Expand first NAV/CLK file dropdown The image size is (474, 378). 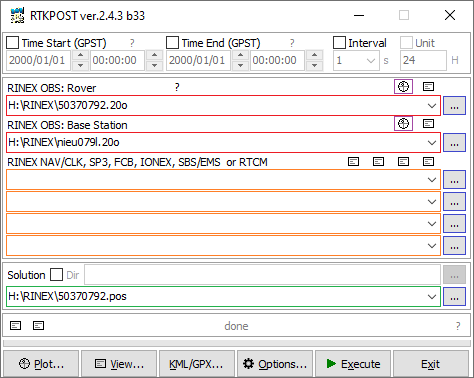432,180
